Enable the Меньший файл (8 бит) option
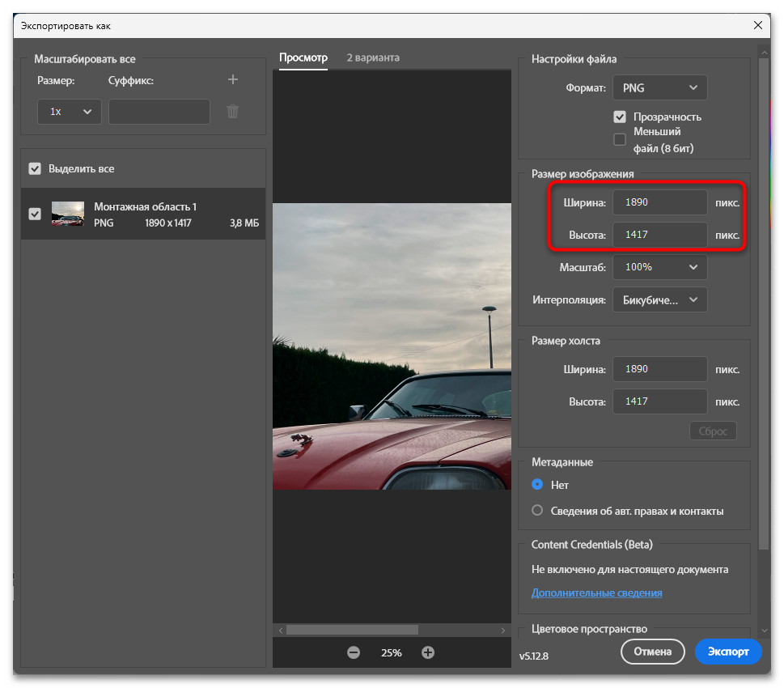The height and width of the screenshot is (688, 784). pyautogui.click(x=620, y=139)
